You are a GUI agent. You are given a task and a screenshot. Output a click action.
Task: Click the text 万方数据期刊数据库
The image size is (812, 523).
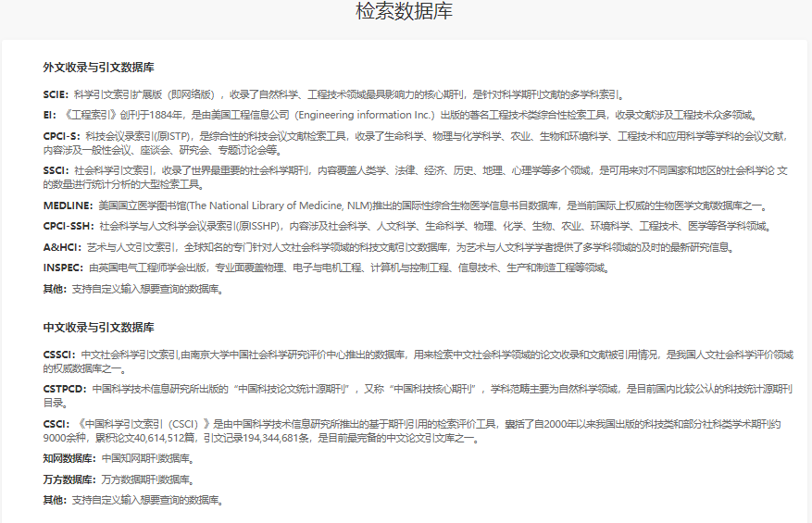tap(145, 479)
